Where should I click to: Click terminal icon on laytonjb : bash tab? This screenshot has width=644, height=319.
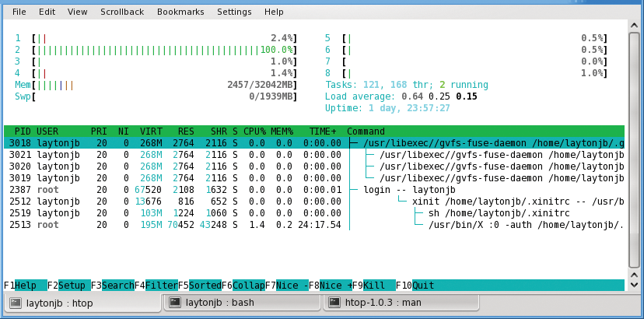[x=175, y=303]
